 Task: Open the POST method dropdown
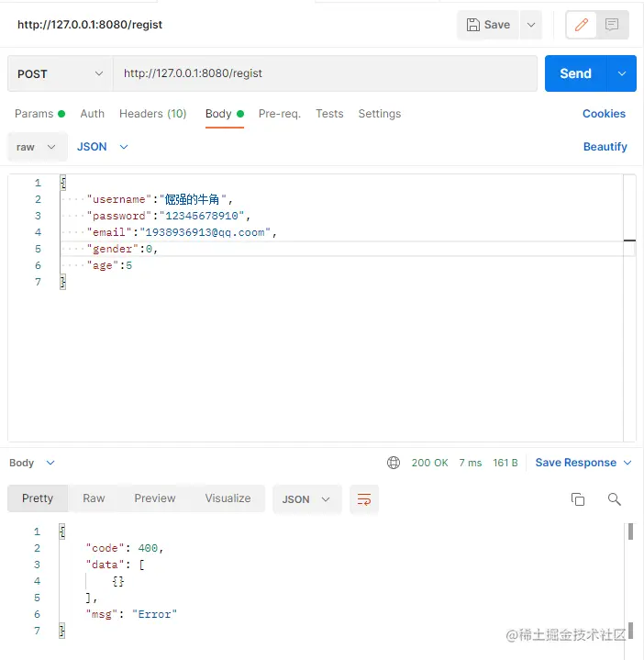pyautogui.click(x=61, y=73)
